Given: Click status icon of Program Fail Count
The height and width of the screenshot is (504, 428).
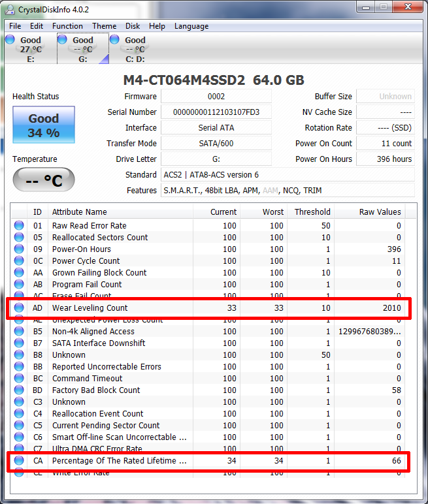Looking at the screenshot, I should point(19,284).
